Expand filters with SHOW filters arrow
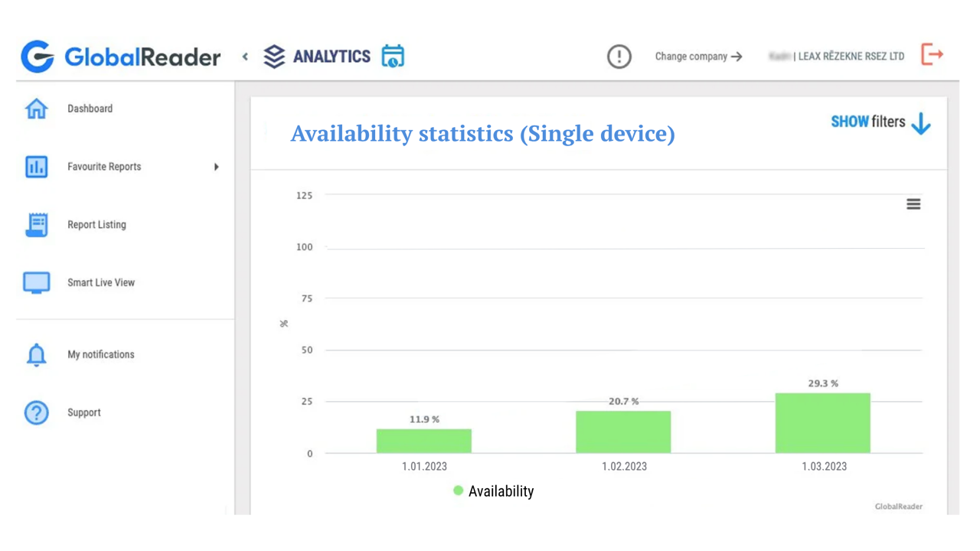The width and height of the screenshot is (980, 551). (921, 123)
